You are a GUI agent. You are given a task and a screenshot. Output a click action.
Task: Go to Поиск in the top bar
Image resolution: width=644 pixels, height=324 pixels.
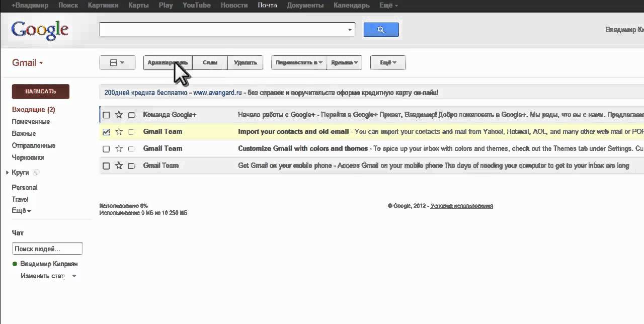pyautogui.click(x=68, y=6)
